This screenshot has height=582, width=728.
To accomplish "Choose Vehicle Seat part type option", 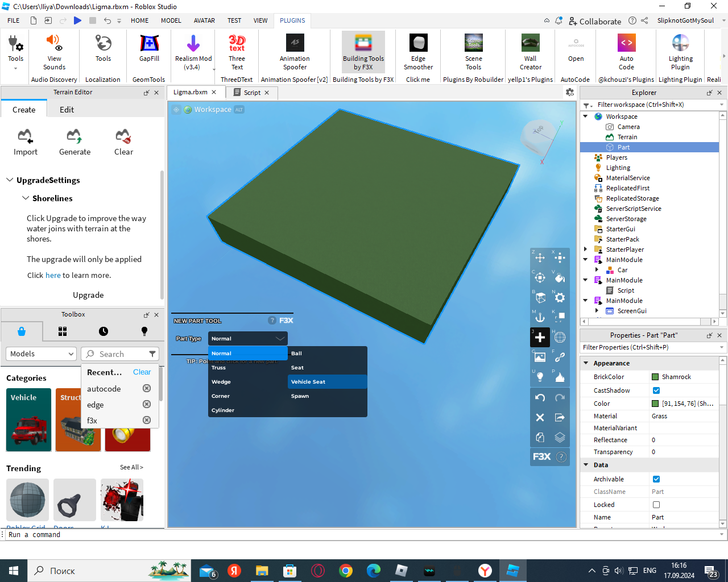I will [328, 382].
